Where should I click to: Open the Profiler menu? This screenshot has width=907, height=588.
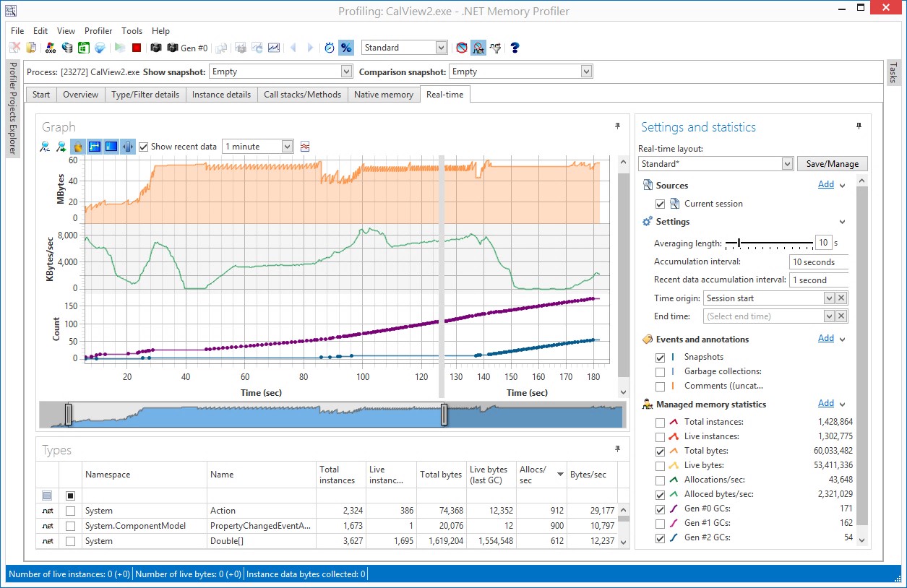[98, 31]
